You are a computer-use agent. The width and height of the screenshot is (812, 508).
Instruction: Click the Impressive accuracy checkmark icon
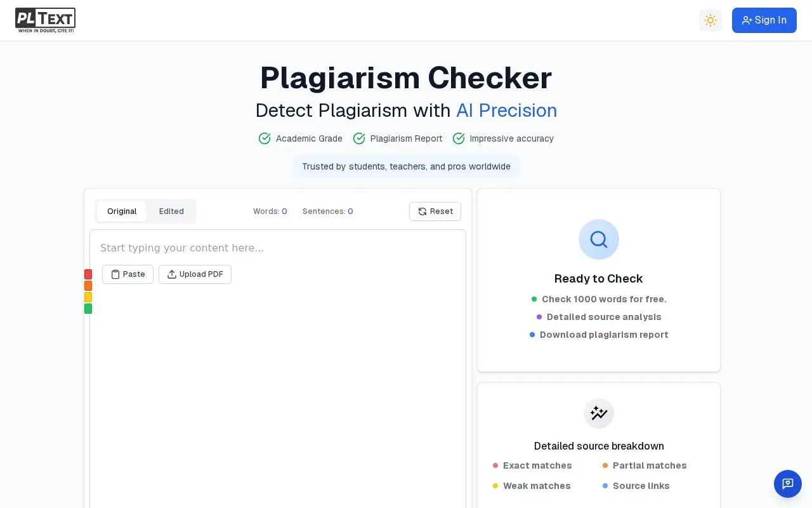(459, 138)
